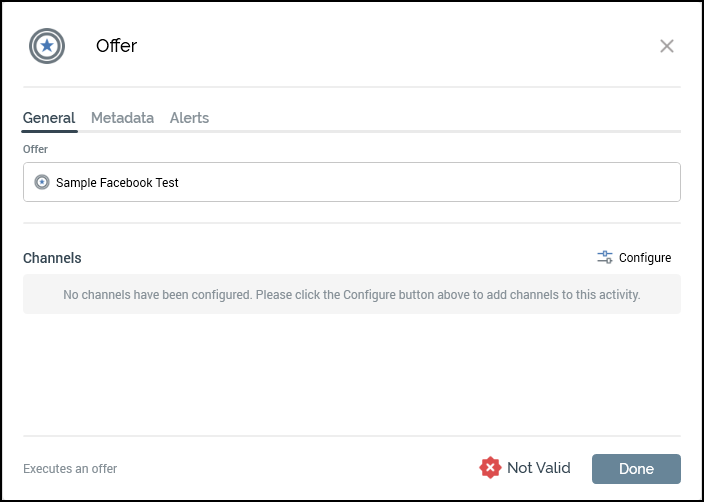This screenshot has height=502, width=704.
Task: Select the Sample Facebook Test offer text
Action: (117, 183)
